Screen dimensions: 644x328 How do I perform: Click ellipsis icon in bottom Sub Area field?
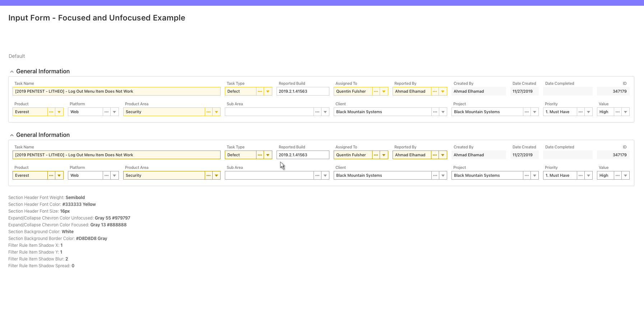[317, 175]
